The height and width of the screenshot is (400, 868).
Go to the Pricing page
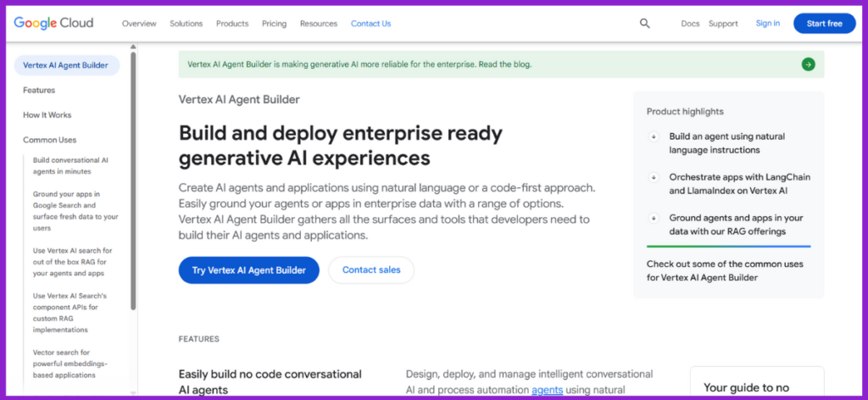click(x=274, y=24)
